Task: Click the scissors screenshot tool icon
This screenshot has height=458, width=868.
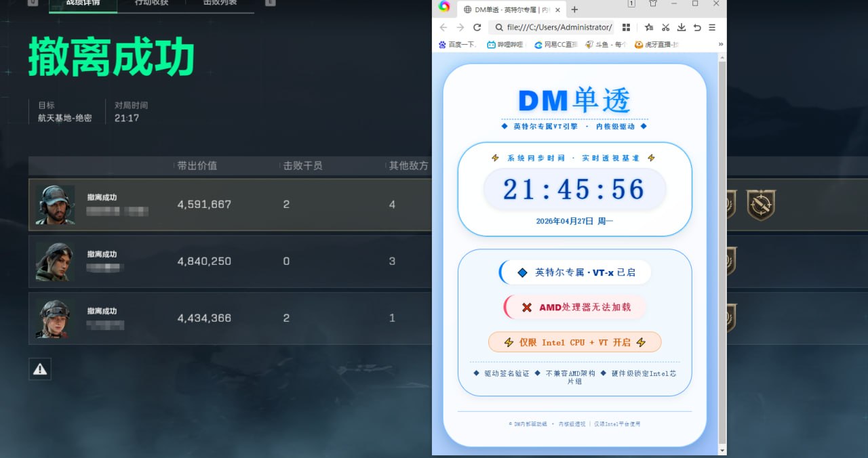Action: 665,27
